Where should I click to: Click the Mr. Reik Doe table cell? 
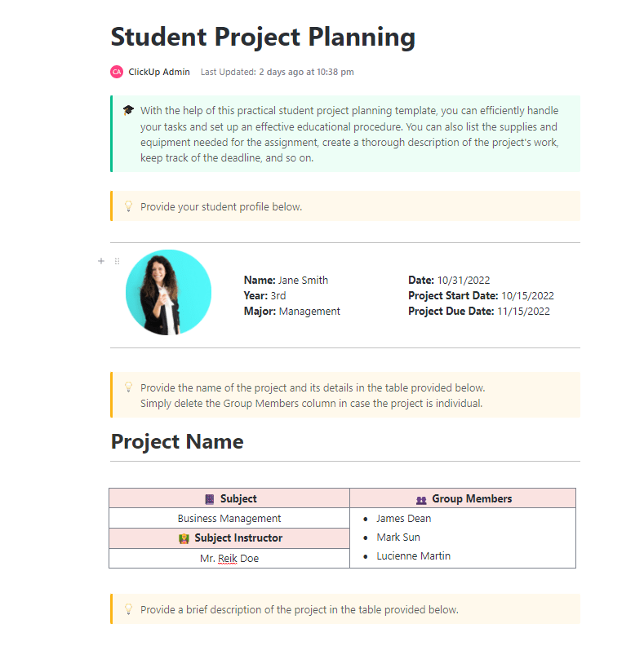click(229, 559)
